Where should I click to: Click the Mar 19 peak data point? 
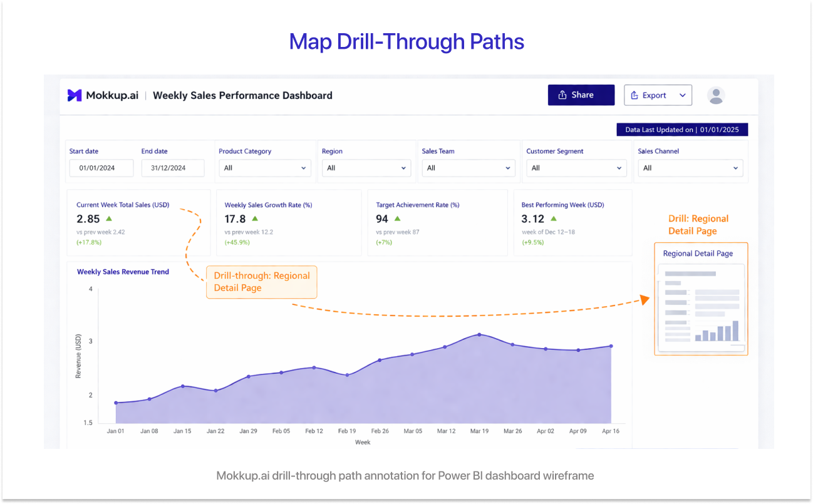479,334
